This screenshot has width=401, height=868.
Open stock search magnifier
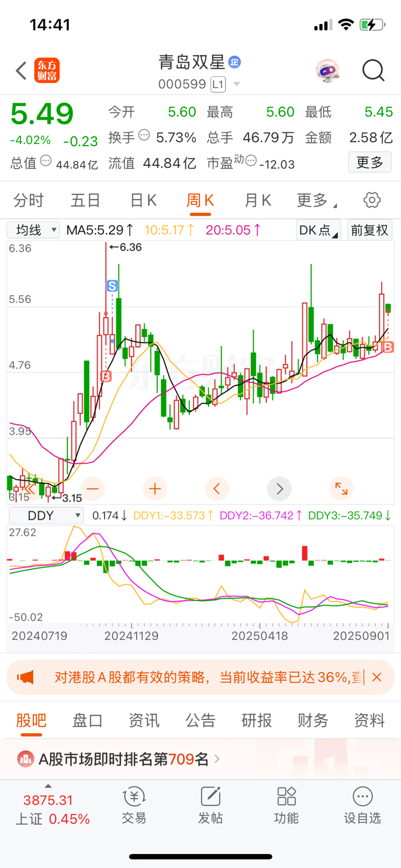tap(373, 70)
